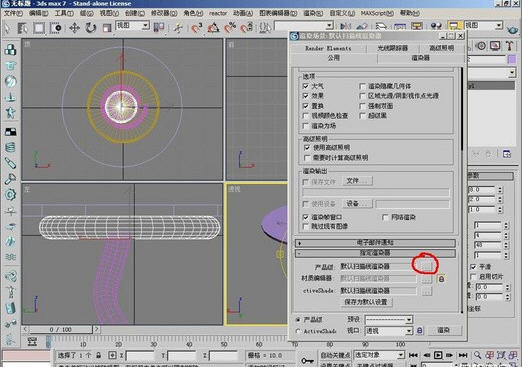This screenshot has height=367, width=522.
Task: Toggle 使用高级照明 checkbox
Action: point(307,147)
